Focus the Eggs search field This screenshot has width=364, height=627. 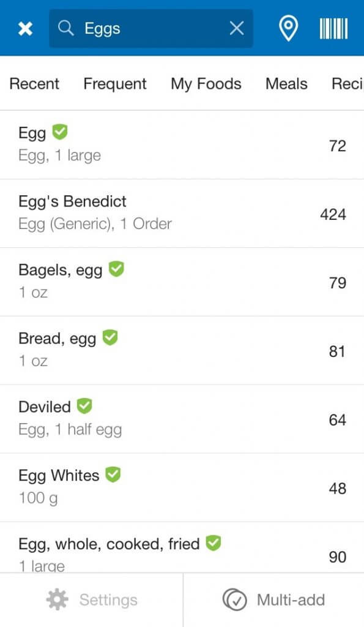point(151,28)
